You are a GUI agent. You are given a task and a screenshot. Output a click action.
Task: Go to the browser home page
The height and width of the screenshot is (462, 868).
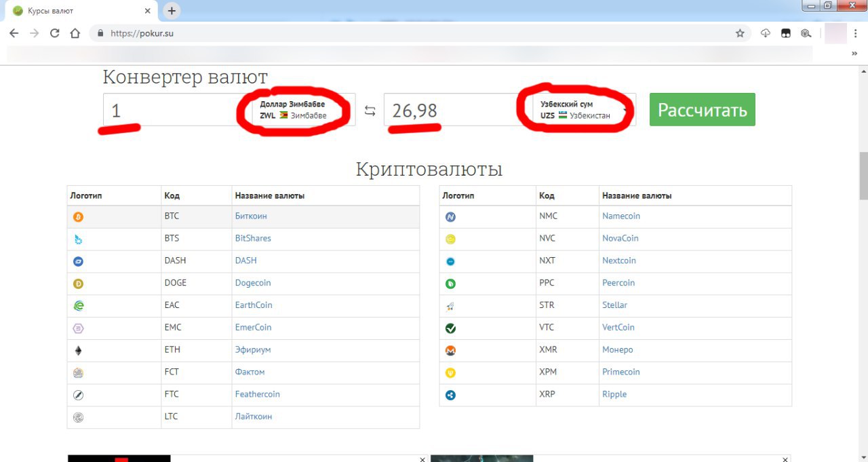(75, 33)
